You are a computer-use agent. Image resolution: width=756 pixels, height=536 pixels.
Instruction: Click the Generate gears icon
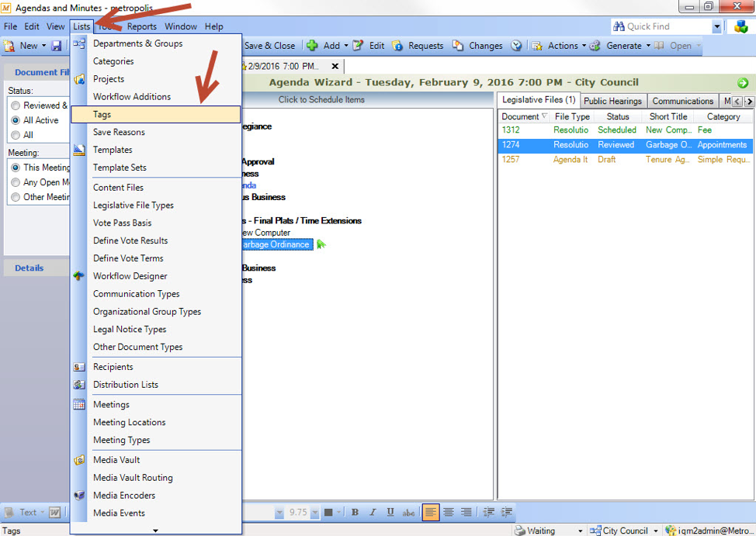pos(595,46)
